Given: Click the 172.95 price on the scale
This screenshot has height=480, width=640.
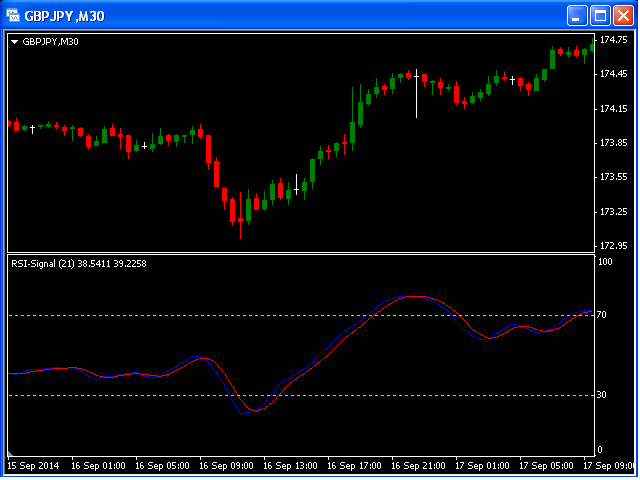Looking at the screenshot, I should (614, 246).
